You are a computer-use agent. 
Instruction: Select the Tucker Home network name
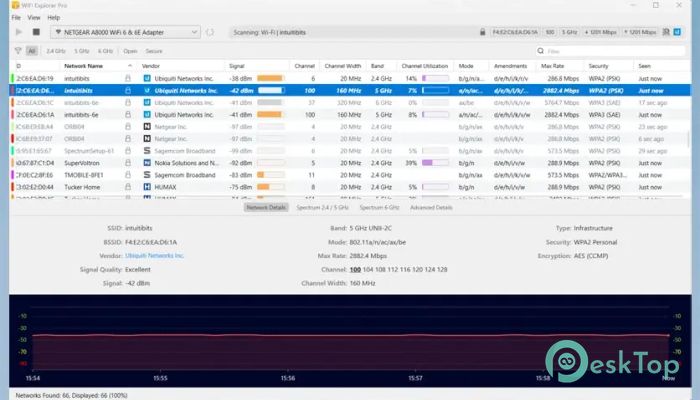click(x=82, y=187)
